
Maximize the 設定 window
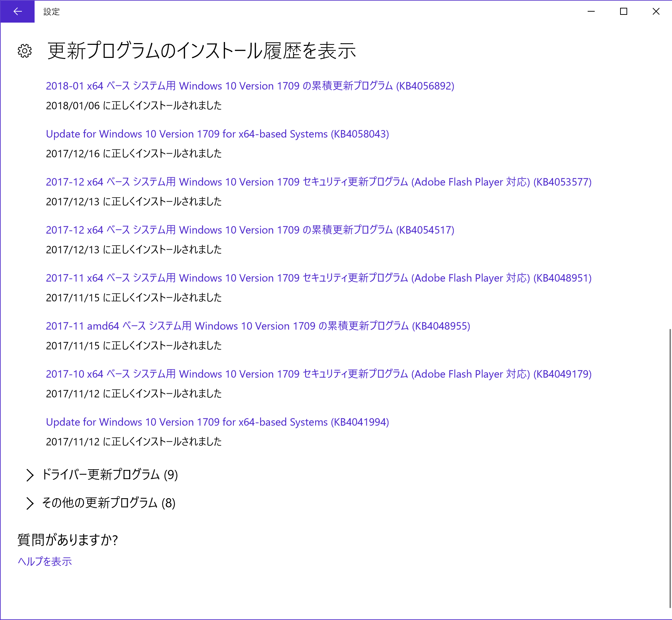coord(624,12)
